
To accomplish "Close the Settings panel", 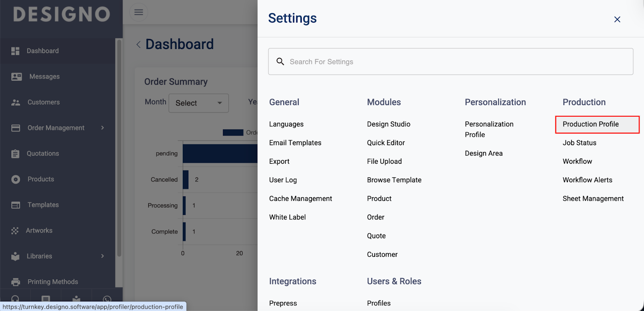I will (x=617, y=19).
